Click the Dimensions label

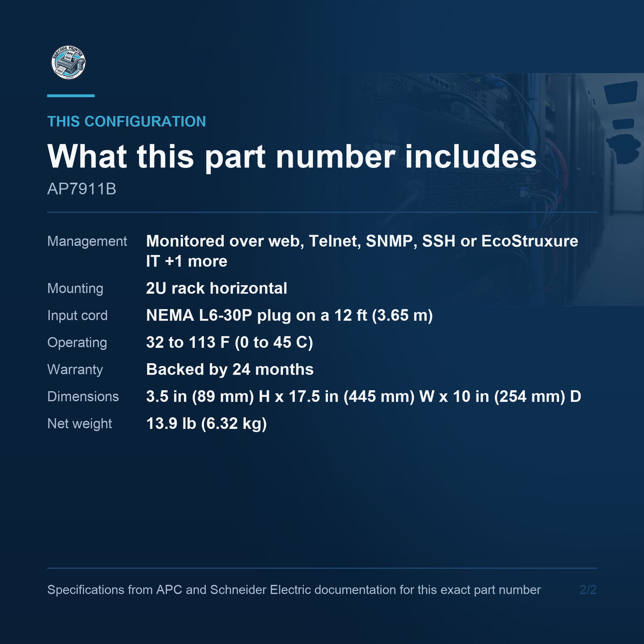[83, 397]
